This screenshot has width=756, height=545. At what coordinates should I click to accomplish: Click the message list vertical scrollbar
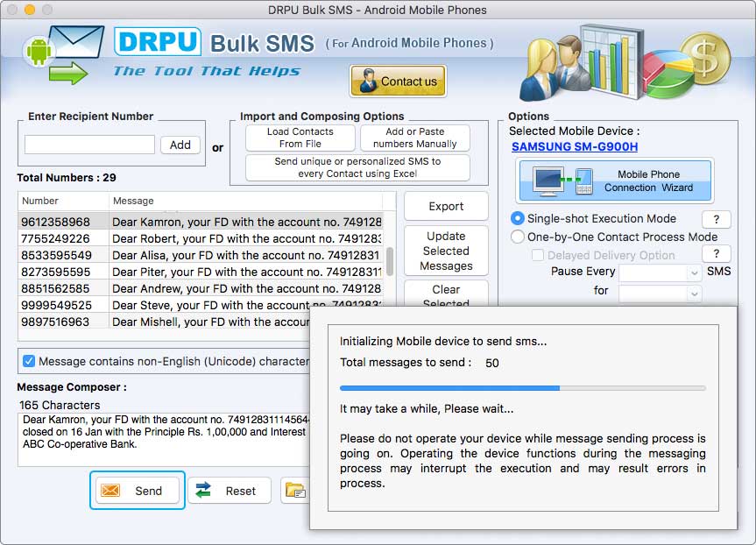(390, 261)
